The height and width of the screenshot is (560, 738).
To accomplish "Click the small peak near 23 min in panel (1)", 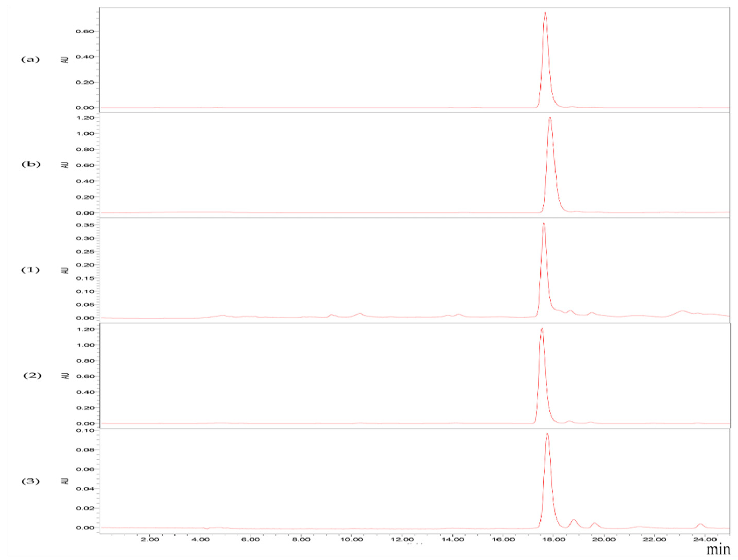I will pos(682,311).
